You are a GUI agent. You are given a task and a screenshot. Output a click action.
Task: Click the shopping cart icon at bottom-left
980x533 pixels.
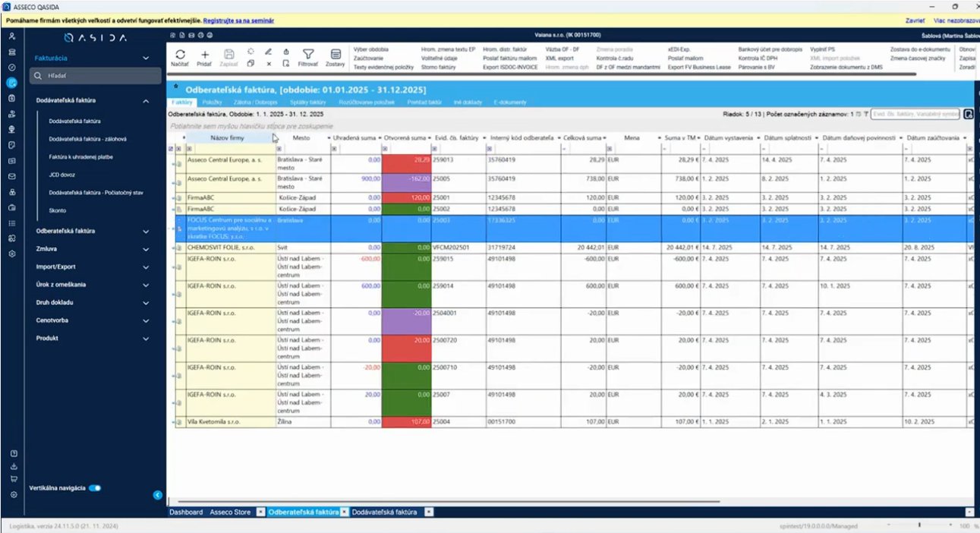(13, 479)
